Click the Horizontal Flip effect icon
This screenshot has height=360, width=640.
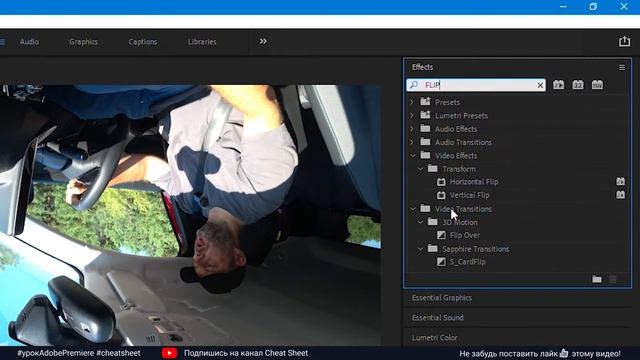coord(441,182)
